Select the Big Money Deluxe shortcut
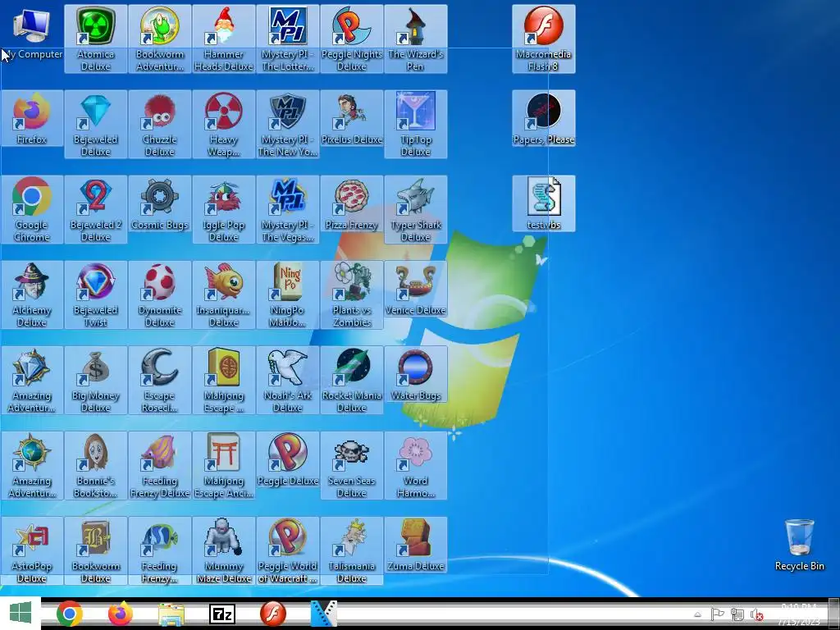Screen dimensions: 840x630 pos(95,380)
